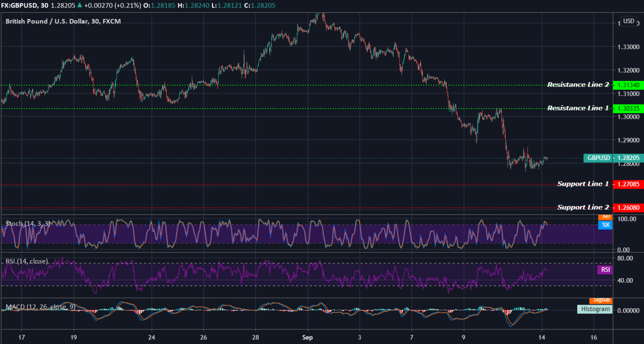Select the Histogram indicator tag

(x=595, y=309)
